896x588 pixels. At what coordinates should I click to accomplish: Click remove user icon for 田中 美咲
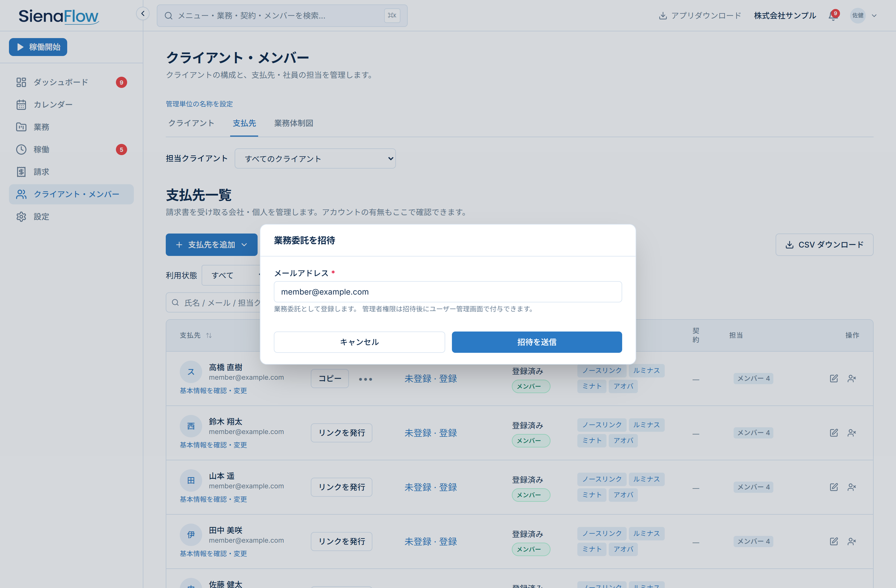click(x=851, y=541)
